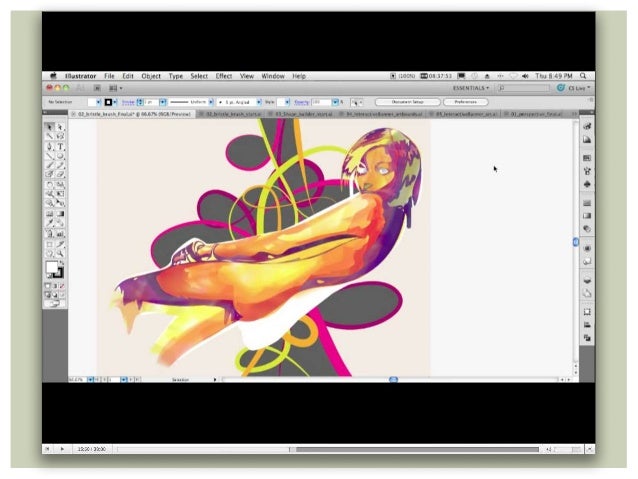Select the Direct Selection tool
Viewport: 638px width, 479px height.
[60, 127]
